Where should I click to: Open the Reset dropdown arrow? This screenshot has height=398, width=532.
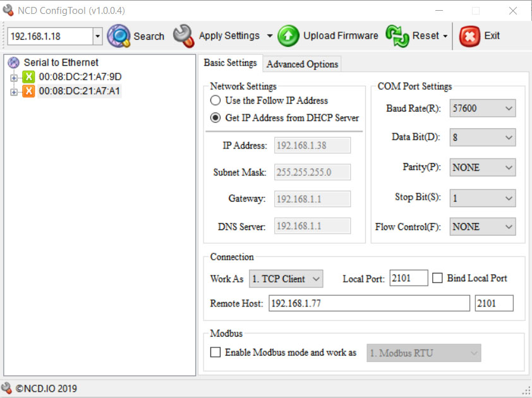coord(445,36)
